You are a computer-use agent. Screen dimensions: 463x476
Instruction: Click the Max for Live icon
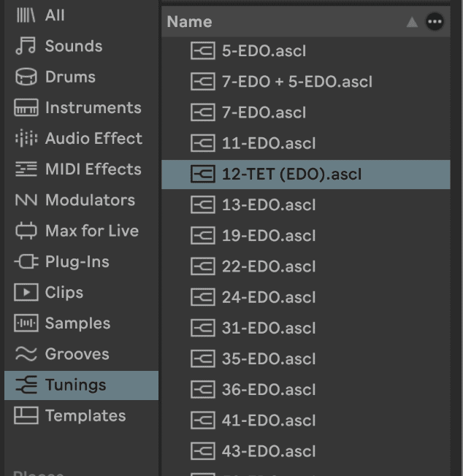pyautogui.click(x=26, y=231)
